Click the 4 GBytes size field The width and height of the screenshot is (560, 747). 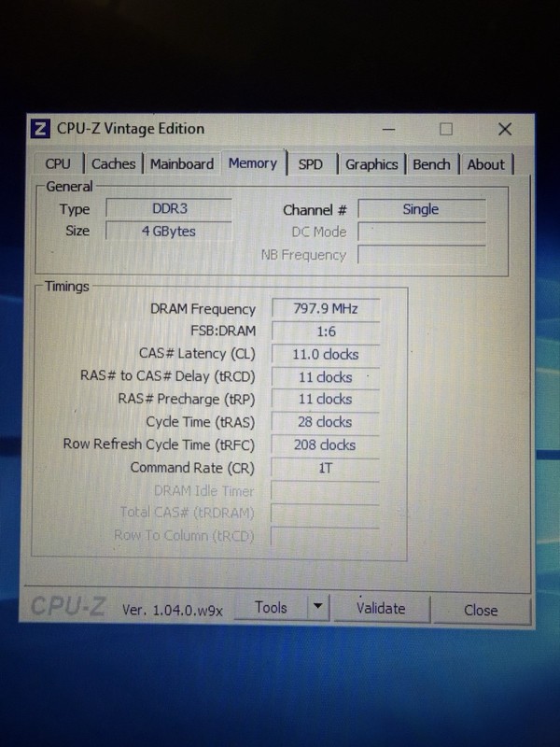(x=169, y=231)
